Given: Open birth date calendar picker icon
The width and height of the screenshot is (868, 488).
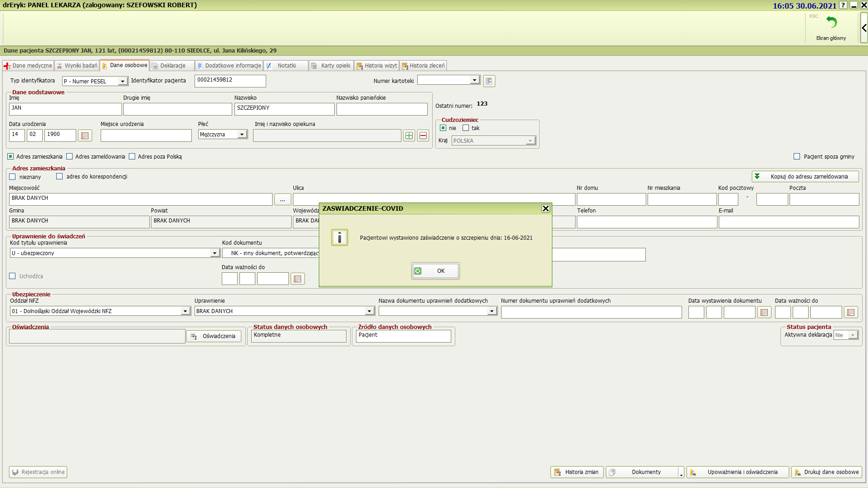Looking at the screenshot, I should (x=85, y=135).
